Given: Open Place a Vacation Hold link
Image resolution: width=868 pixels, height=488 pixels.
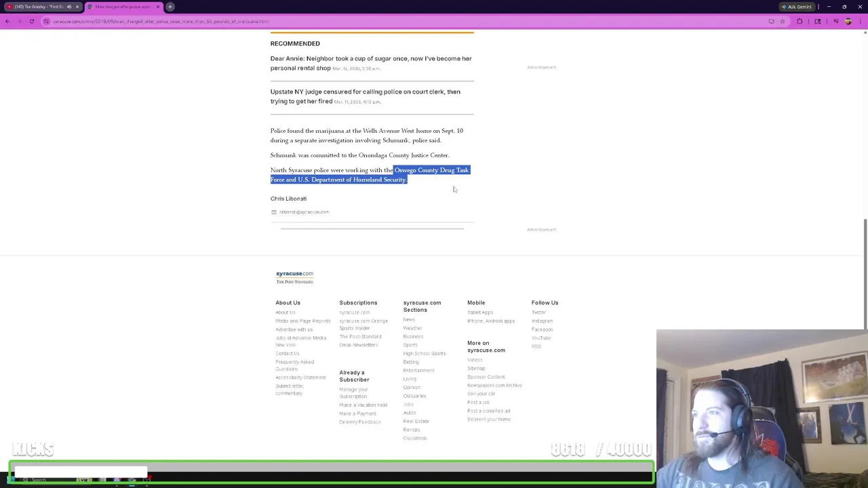Looking at the screenshot, I should (x=363, y=405).
